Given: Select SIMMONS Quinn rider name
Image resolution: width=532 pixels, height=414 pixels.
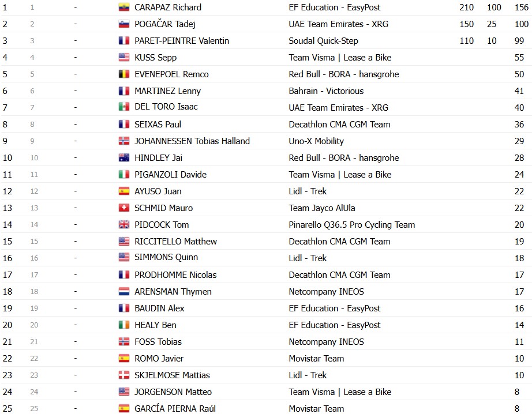Looking at the screenshot, I should pos(166,257).
